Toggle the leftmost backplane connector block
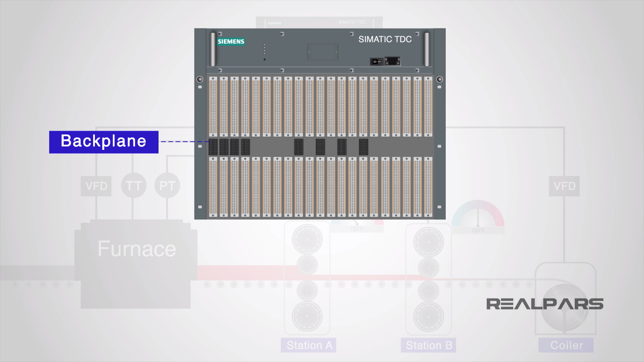 (x=212, y=146)
